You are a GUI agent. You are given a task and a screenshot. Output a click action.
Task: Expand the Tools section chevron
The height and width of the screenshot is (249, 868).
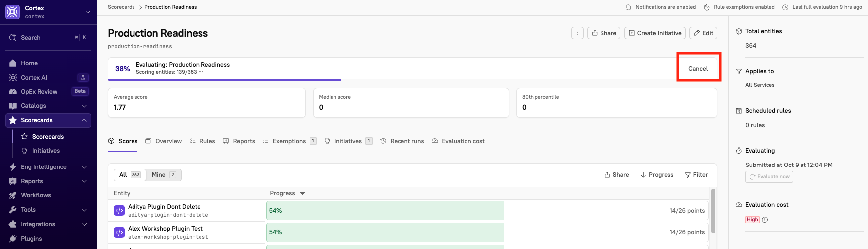click(x=84, y=210)
